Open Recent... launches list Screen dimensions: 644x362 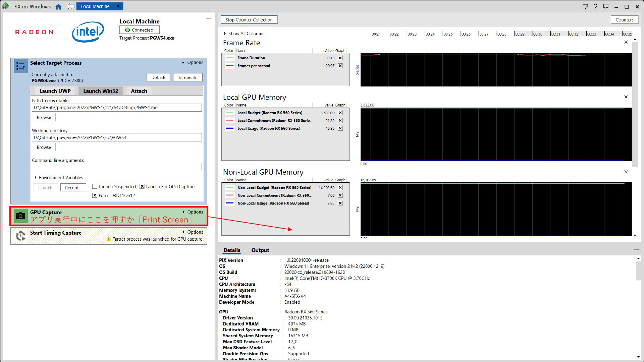pos(73,188)
